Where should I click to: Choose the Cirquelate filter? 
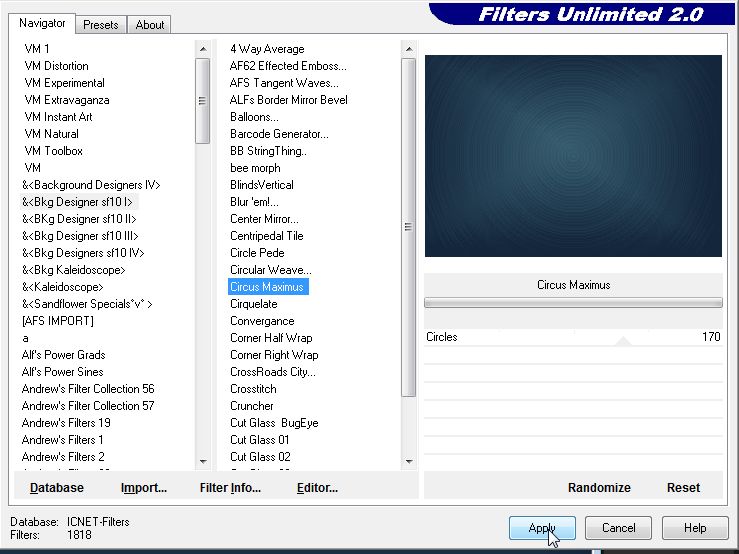point(254,304)
